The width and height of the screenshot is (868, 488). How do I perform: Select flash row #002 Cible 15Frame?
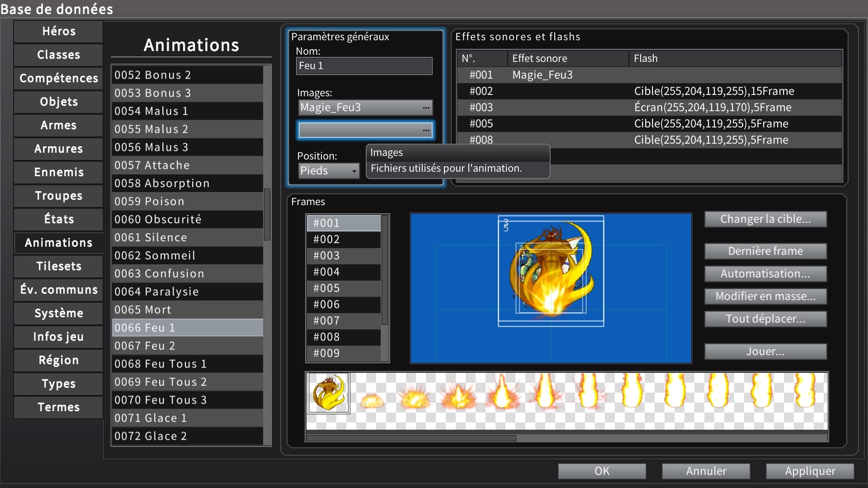[x=650, y=91]
